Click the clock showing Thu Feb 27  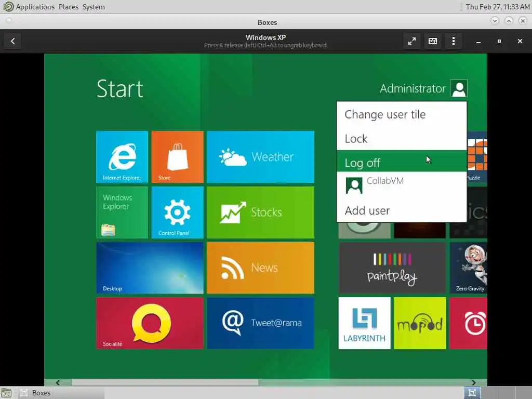(x=497, y=7)
